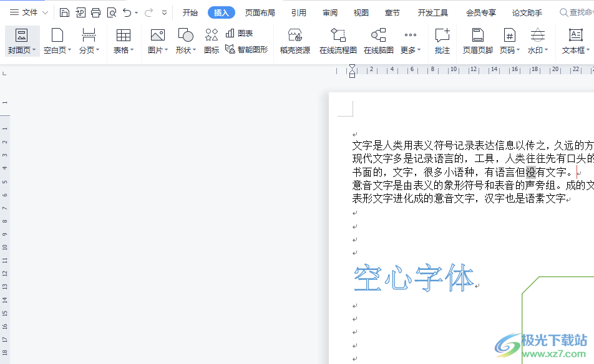Expand the quick access customize arrow
The width and height of the screenshot is (594, 364).
tap(165, 13)
